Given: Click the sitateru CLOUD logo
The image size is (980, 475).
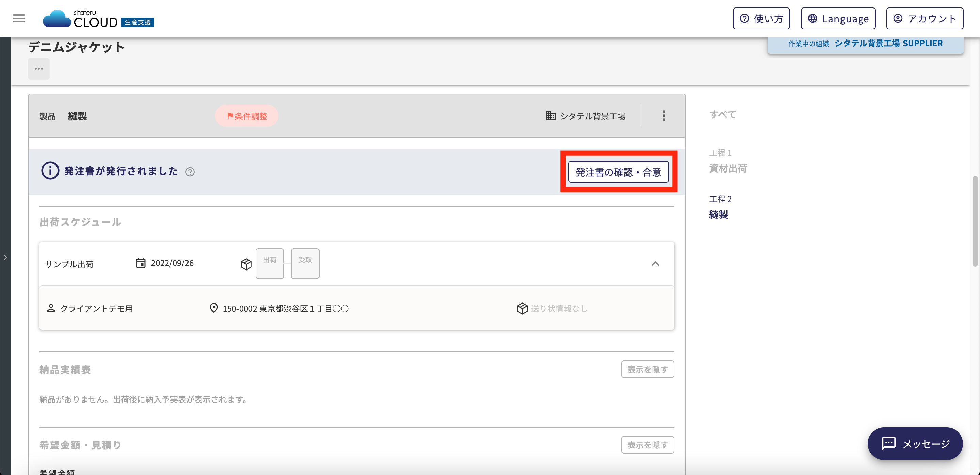Looking at the screenshot, I should tap(98, 19).
